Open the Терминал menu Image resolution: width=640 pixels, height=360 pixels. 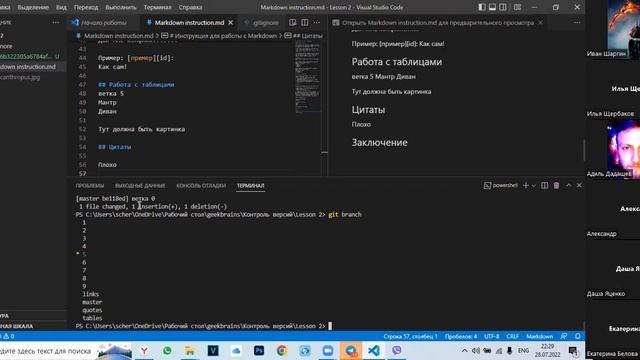pos(158,7)
